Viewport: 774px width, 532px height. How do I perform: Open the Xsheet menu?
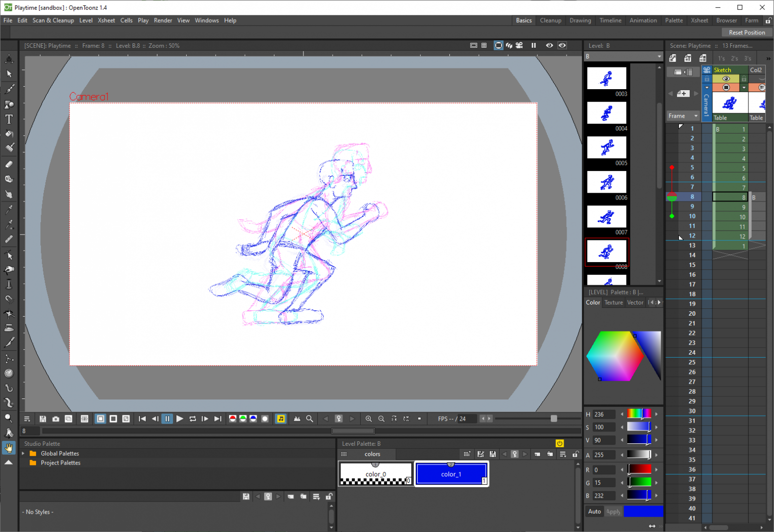click(106, 21)
